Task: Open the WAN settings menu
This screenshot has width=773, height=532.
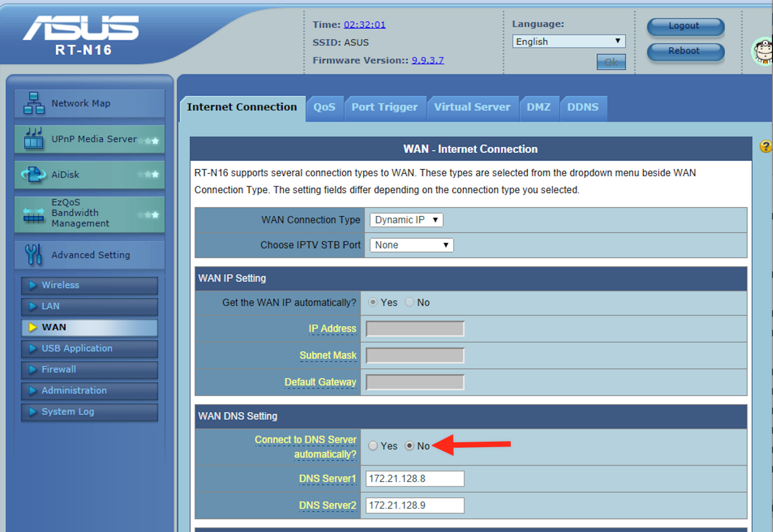Action: [90, 328]
